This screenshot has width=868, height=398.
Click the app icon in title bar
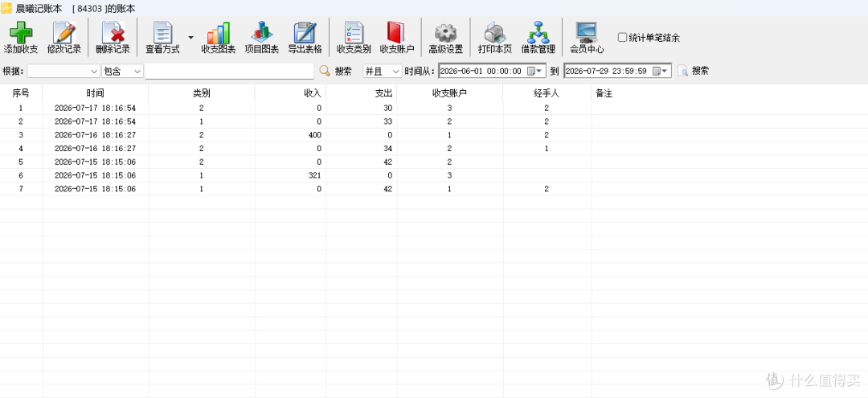coord(6,8)
